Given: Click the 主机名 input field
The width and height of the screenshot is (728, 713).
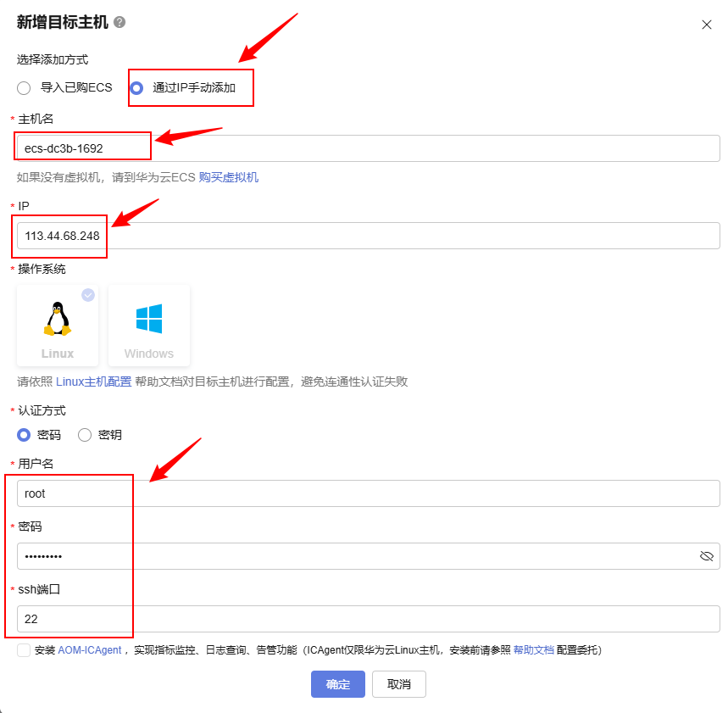Looking at the screenshot, I should point(368,148).
